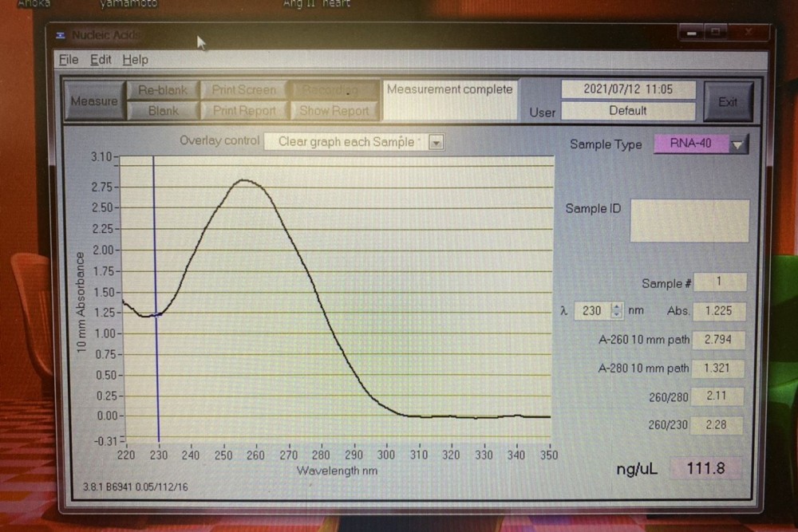The image size is (798, 532).
Task: Click the Show Report button
Action: point(334,111)
